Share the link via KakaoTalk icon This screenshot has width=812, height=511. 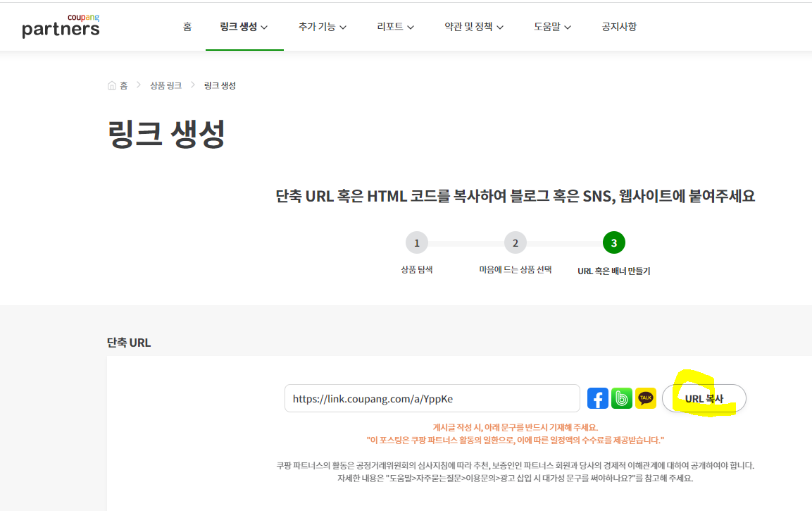click(646, 398)
